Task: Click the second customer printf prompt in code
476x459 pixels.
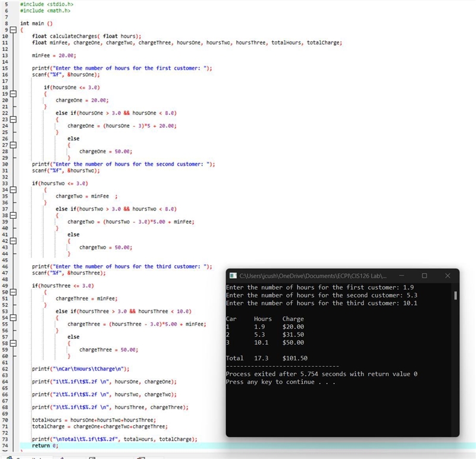Action: point(124,164)
